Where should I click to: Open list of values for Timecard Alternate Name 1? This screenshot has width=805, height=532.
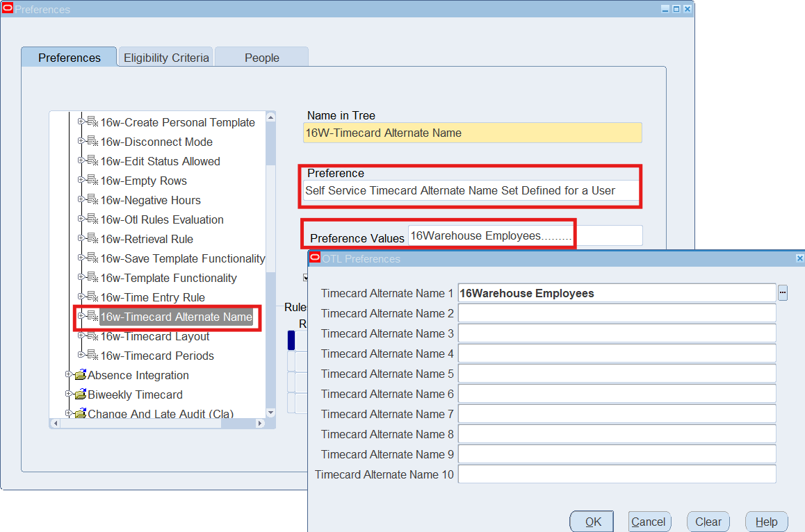click(783, 293)
